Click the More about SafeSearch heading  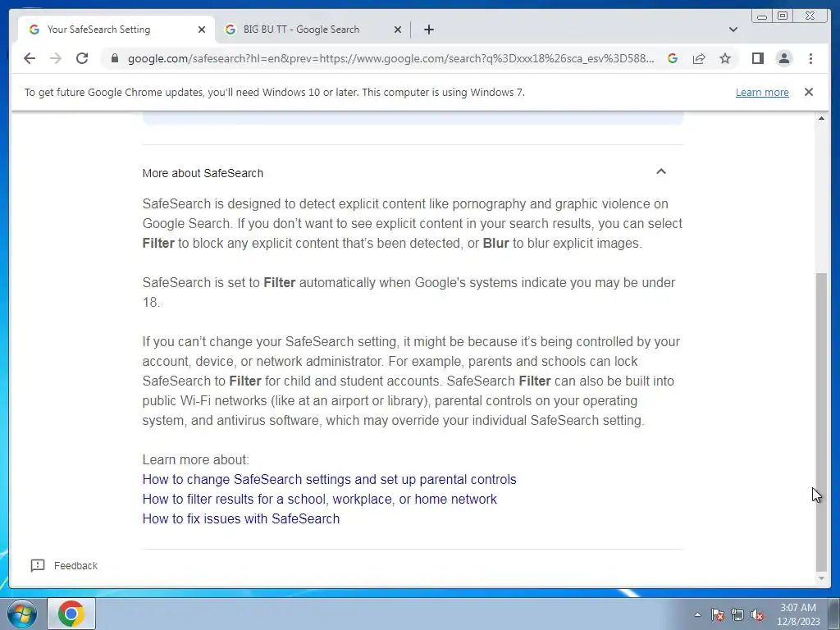click(203, 173)
